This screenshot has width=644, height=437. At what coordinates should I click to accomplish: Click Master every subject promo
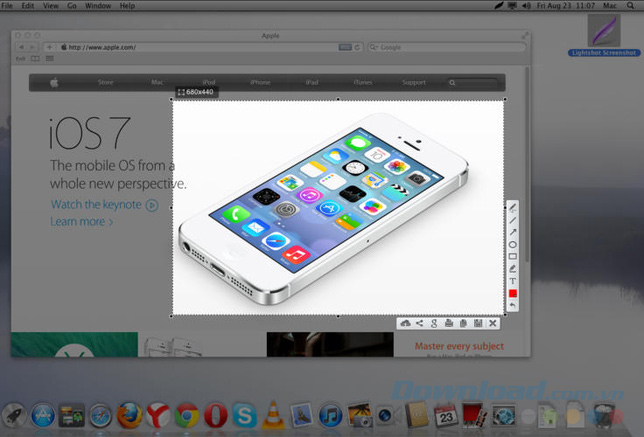[x=459, y=346]
